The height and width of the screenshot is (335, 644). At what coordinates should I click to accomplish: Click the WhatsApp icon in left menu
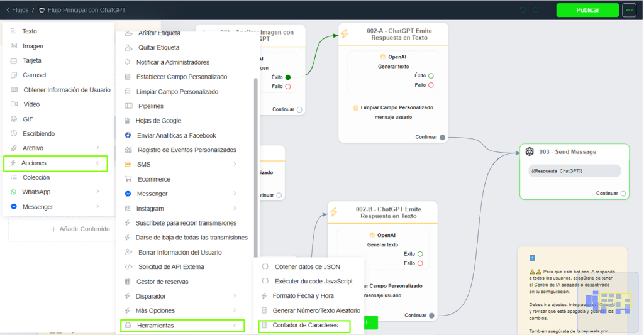point(14,192)
